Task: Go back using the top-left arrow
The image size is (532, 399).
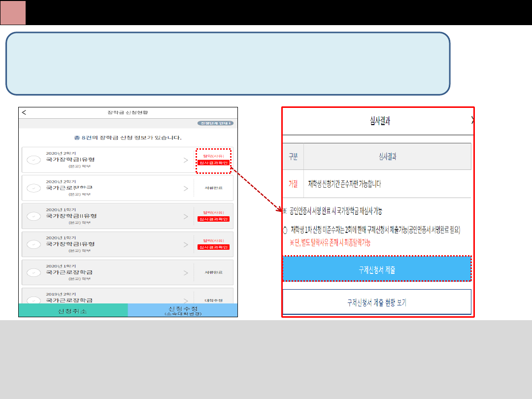Action: pos(24,112)
